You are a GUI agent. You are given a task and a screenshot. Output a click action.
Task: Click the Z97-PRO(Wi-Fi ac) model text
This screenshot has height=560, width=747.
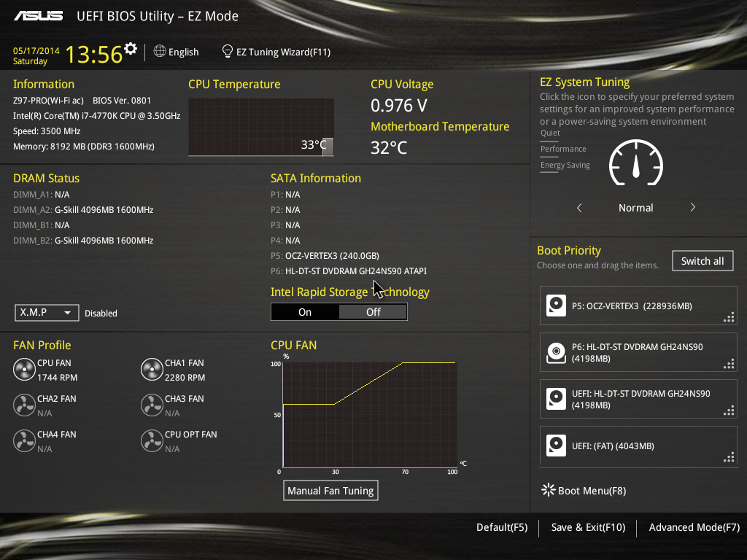coord(48,101)
